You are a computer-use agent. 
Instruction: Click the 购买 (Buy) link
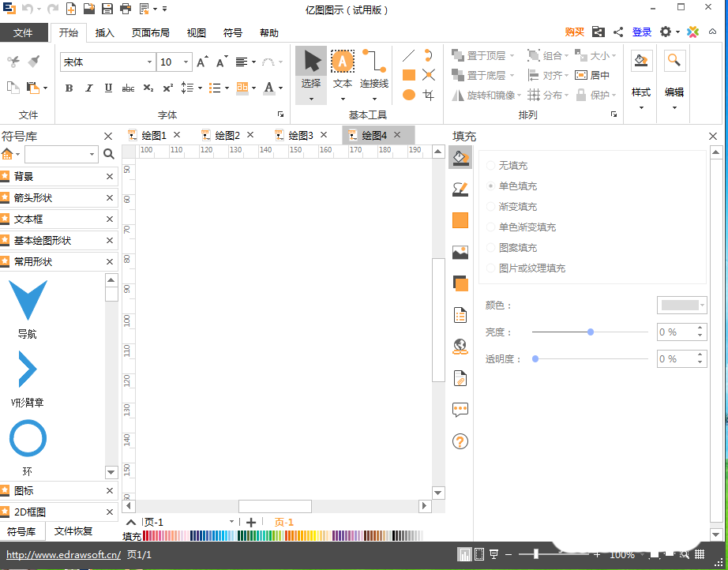(x=574, y=32)
